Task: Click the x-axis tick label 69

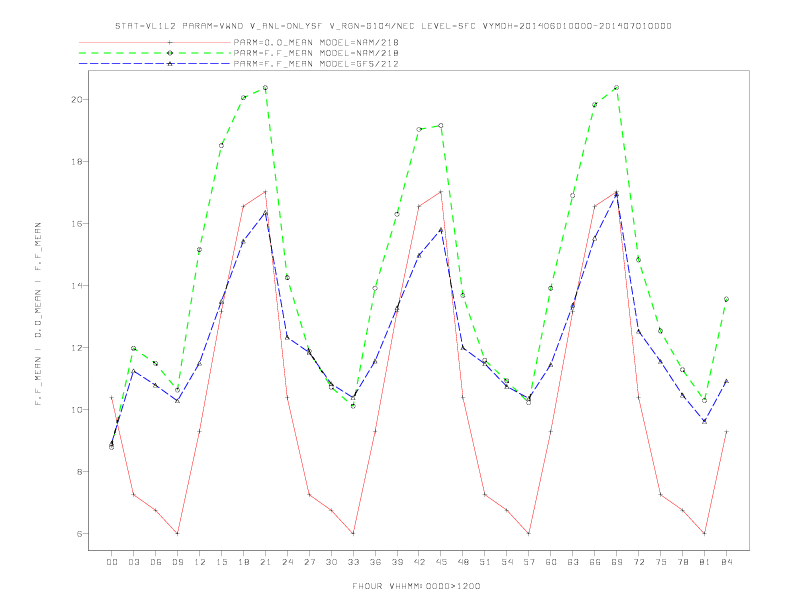Action: [617, 562]
